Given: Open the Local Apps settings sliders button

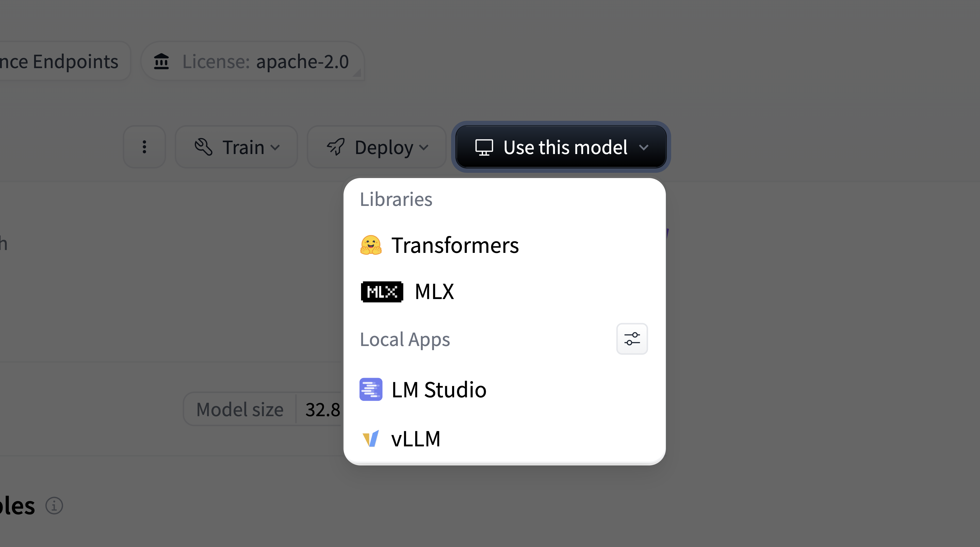Looking at the screenshot, I should point(632,339).
